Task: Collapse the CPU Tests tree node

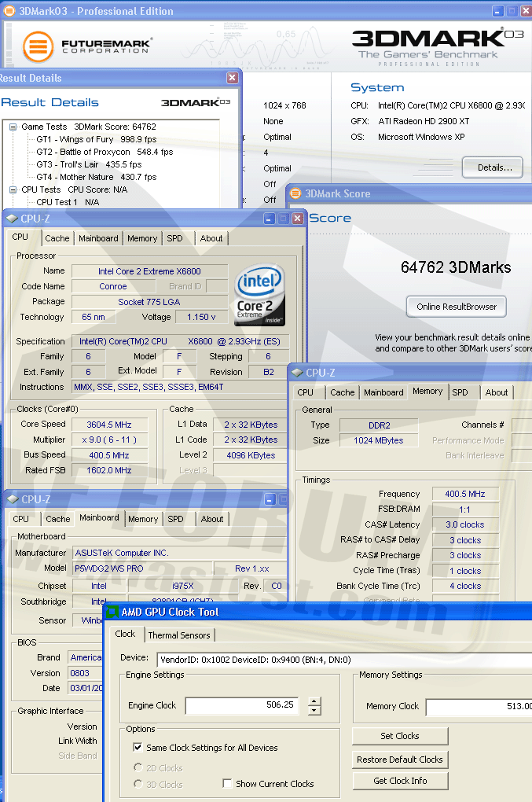Action: coord(13,189)
